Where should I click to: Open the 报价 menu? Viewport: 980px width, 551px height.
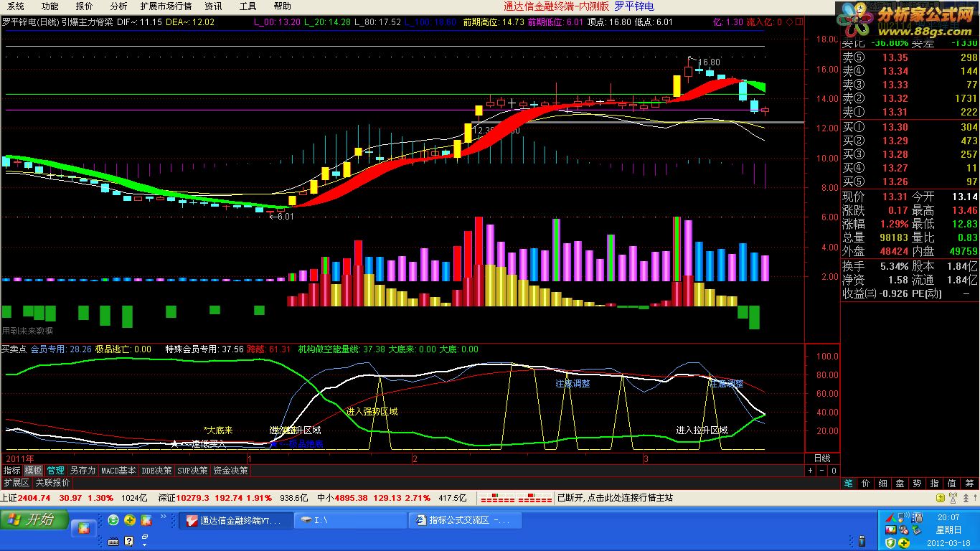(84, 6)
